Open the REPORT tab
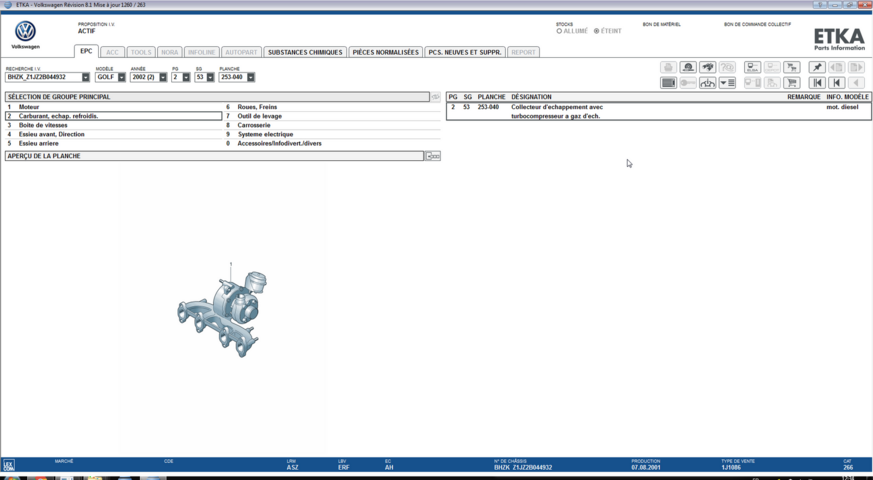873x480 pixels. click(x=523, y=52)
